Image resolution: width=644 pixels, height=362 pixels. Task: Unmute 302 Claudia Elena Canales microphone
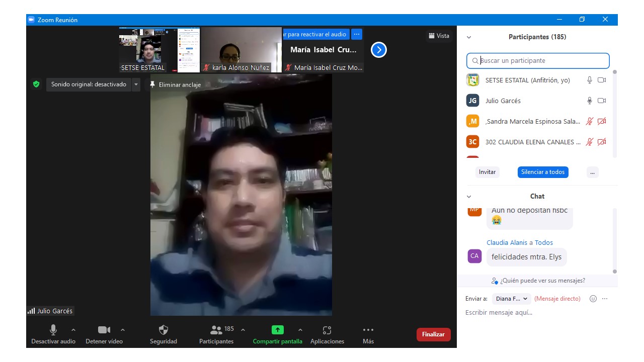click(x=590, y=142)
